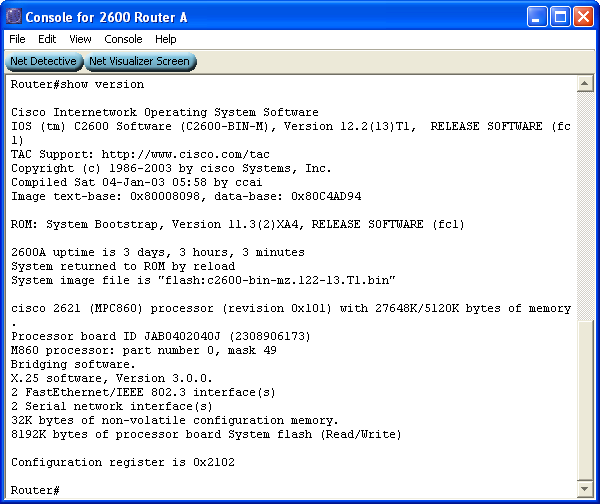Click 'M860 processor: part number 0' line

[x=143, y=350]
